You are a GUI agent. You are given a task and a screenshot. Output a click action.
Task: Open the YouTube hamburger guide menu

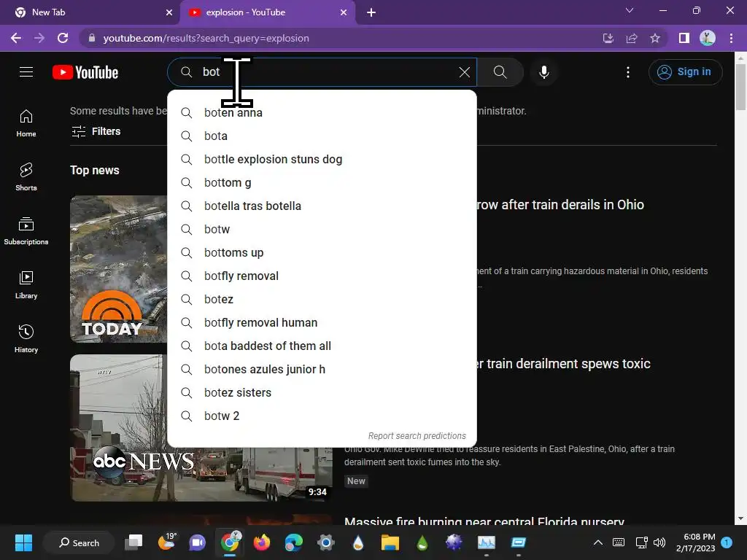tap(26, 72)
